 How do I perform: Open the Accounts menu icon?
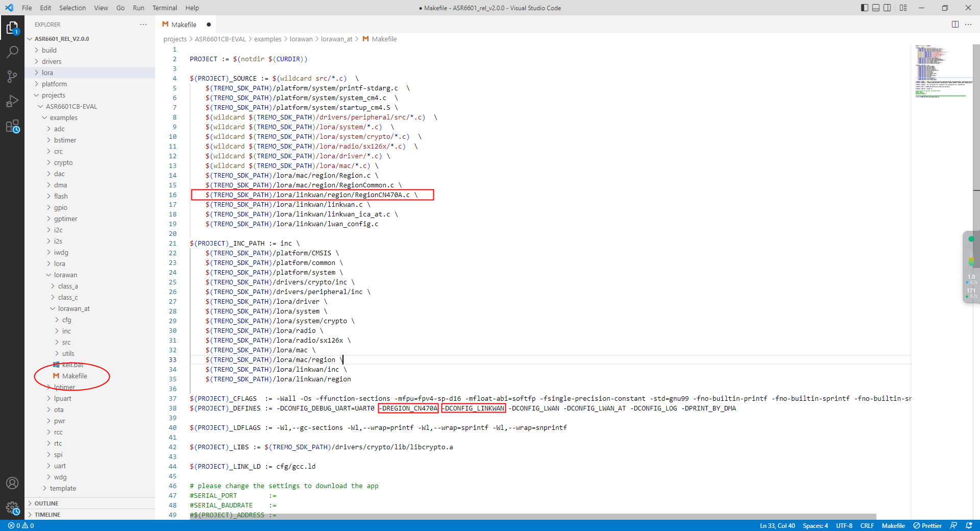tap(12, 483)
